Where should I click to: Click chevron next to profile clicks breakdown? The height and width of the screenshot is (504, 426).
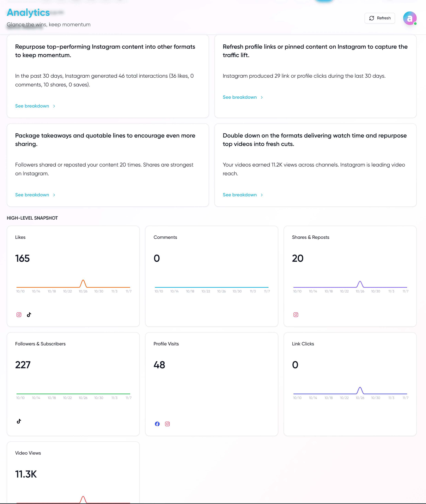[262, 97]
